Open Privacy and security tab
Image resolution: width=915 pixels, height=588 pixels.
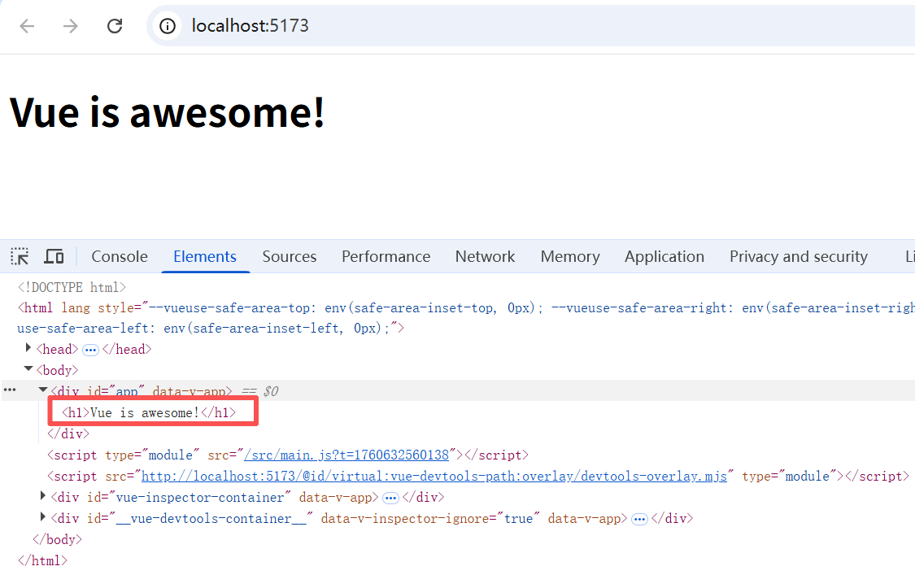(799, 257)
